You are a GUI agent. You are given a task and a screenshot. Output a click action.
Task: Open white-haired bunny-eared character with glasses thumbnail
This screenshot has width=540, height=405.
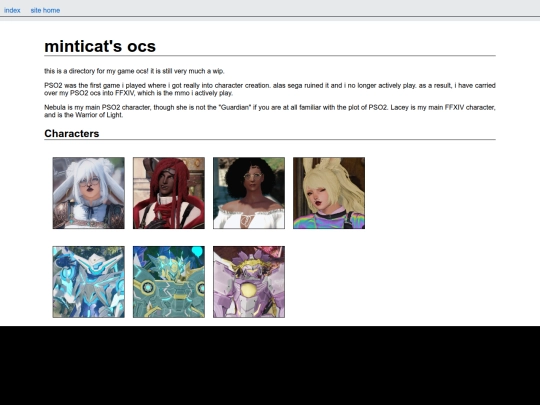89,193
